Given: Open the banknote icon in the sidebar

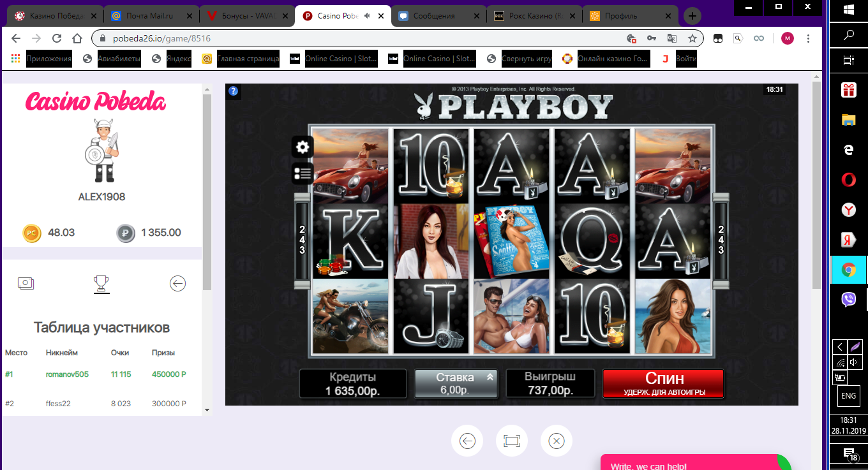Looking at the screenshot, I should [26, 283].
